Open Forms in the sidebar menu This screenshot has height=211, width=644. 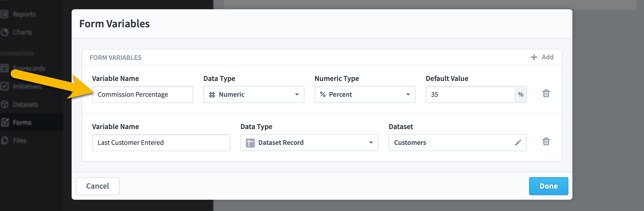pyautogui.click(x=22, y=123)
